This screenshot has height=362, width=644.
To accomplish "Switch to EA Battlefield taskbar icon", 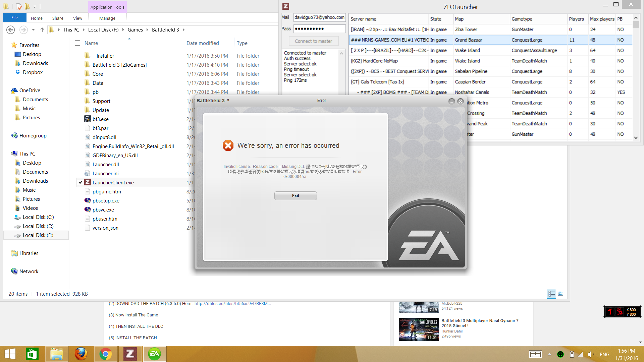I will [x=154, y=354].
